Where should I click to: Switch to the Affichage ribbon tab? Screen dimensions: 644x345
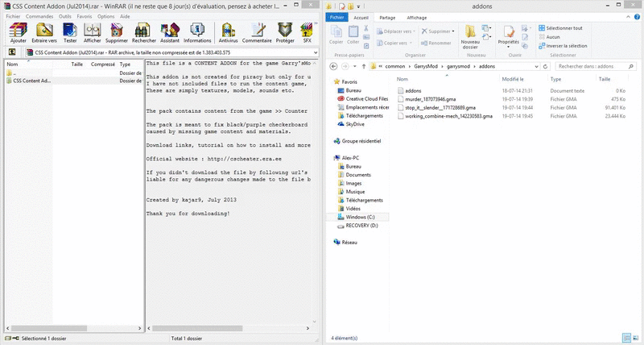(x=417, y=18)
